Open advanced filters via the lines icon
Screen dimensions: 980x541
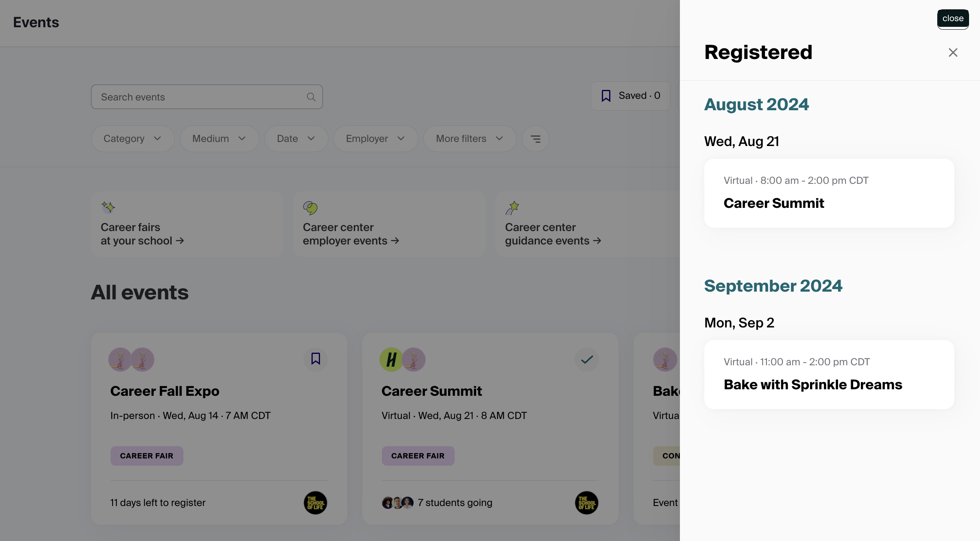tap(535, 139)
